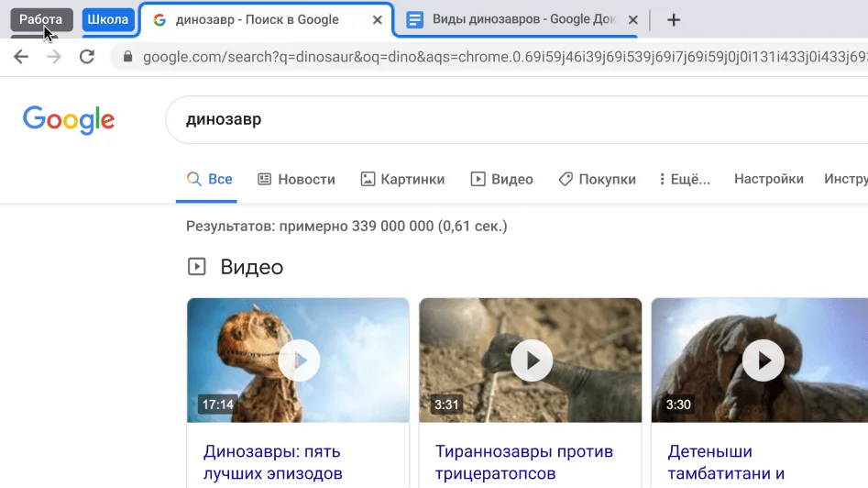Collapse the Школа tab group
The image size is (868, 488).
click(107, 19)
